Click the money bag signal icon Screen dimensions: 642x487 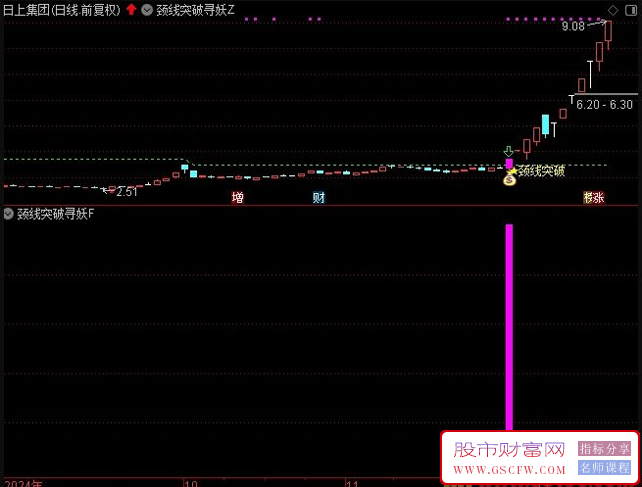(x=509, y=179)
